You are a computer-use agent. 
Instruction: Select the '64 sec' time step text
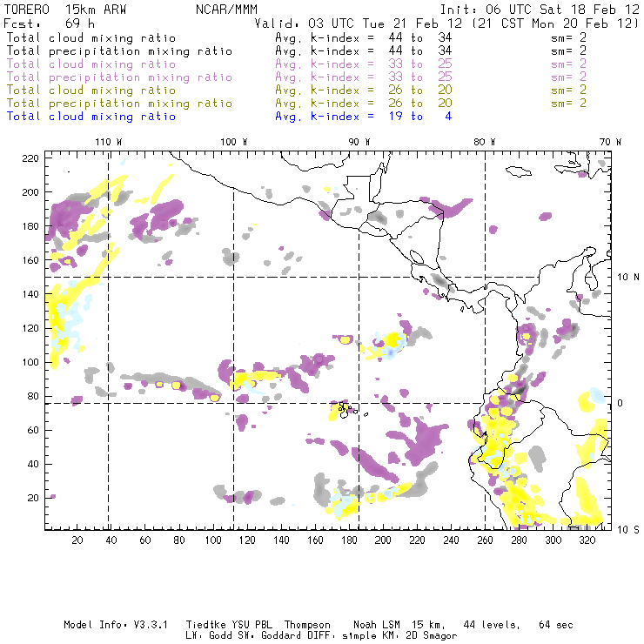[x=556, y=625]
